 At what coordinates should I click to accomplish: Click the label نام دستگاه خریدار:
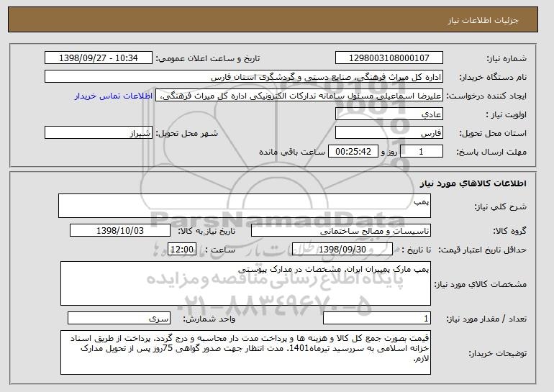pyautogui.click(x=493, y=77)
